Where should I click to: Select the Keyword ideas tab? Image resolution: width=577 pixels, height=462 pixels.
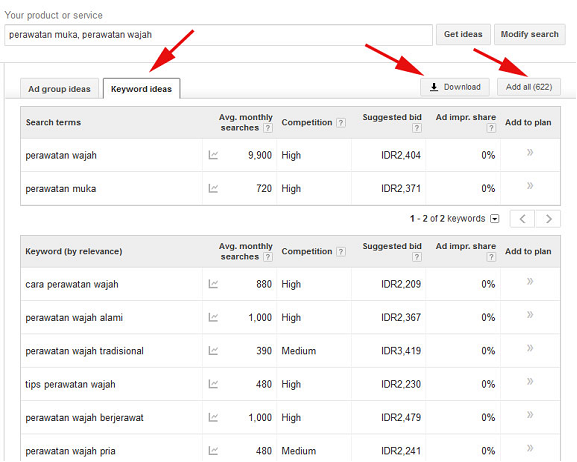tap(141, 89)
